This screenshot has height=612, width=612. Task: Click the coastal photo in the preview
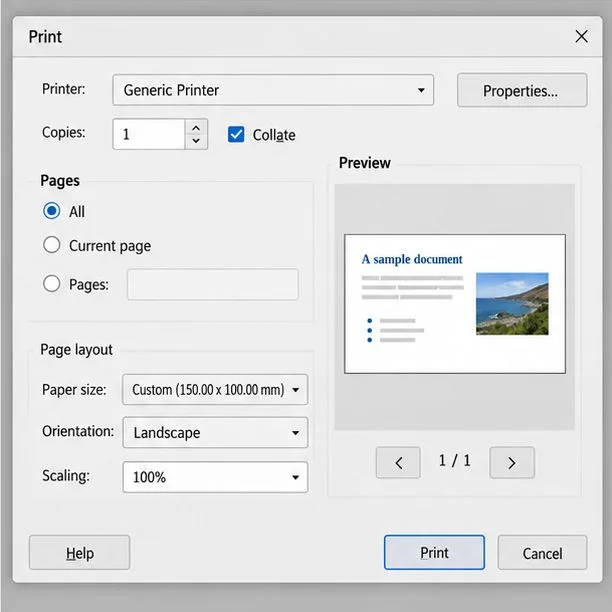pyautogui.click(x=512, y=304)
